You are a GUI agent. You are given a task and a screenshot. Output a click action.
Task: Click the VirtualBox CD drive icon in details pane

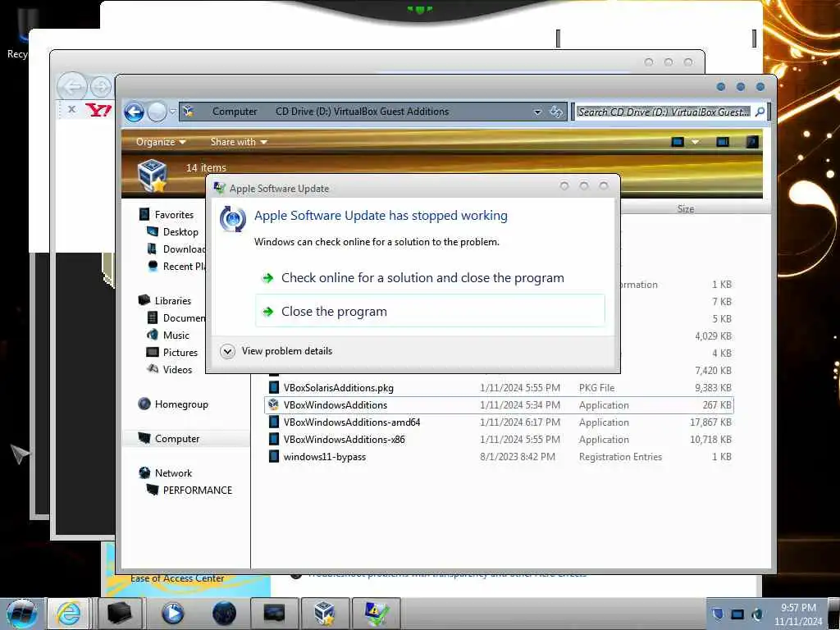click(x=152, y=176)
